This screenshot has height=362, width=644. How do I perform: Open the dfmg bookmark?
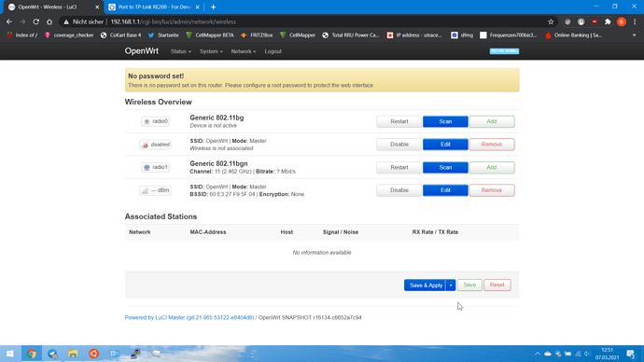pyautogui.click(x=462, y=35)
